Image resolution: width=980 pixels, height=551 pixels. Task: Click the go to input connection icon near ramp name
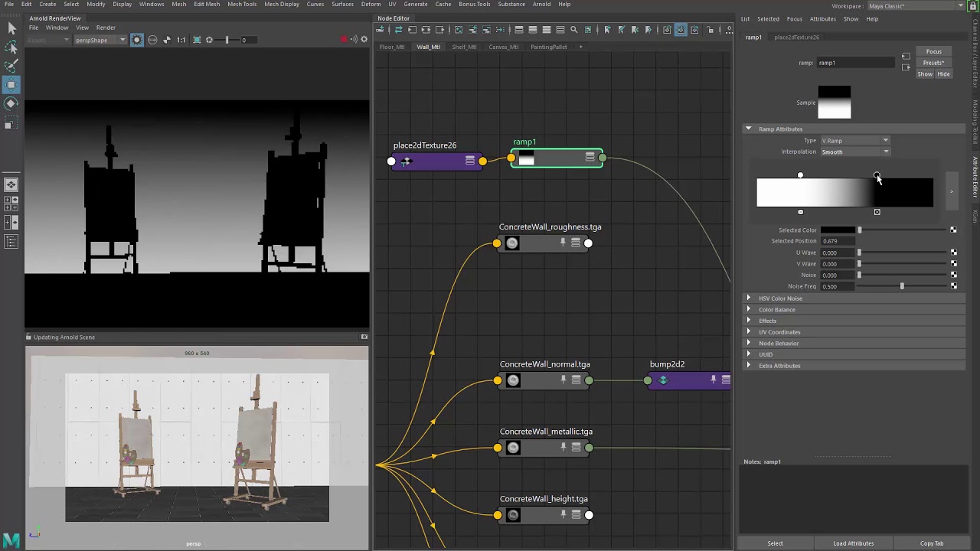click(906, 57)
